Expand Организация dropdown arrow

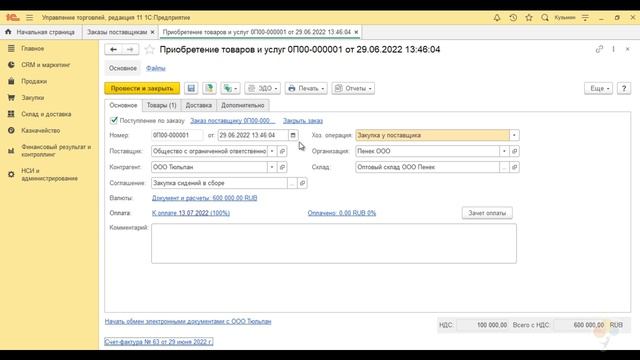[x=504, y=151]
